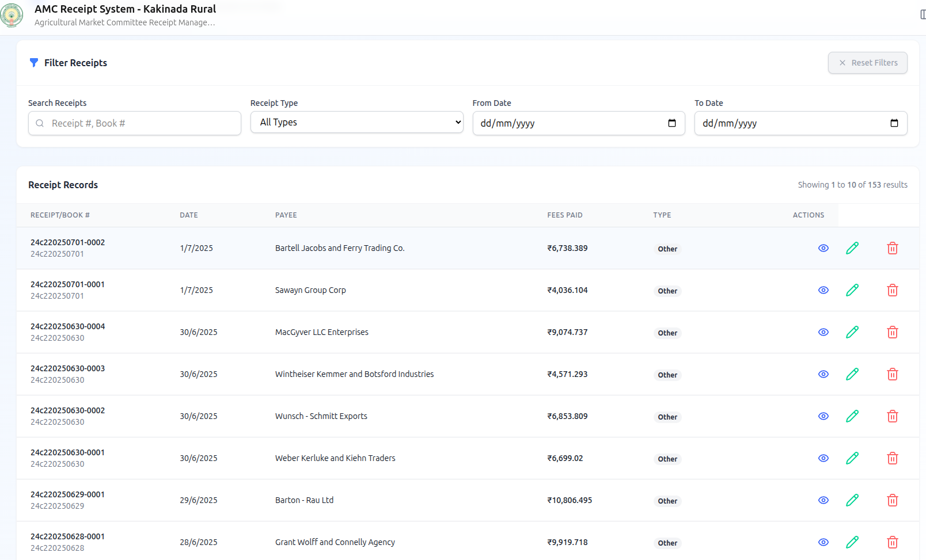This screenshot has width=926, height=560.
Task: View Wintheiser Kemmer and Botsford receipt
Action: 823,374
